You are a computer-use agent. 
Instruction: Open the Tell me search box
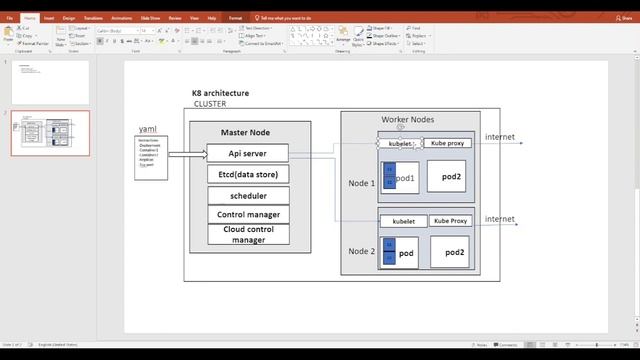click(x=283, y=18)
